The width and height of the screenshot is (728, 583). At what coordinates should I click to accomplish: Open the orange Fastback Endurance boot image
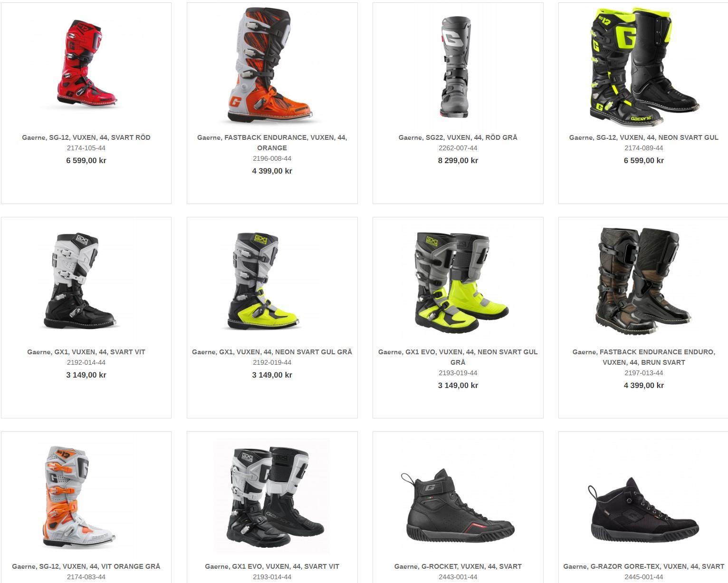pos(272,65)
